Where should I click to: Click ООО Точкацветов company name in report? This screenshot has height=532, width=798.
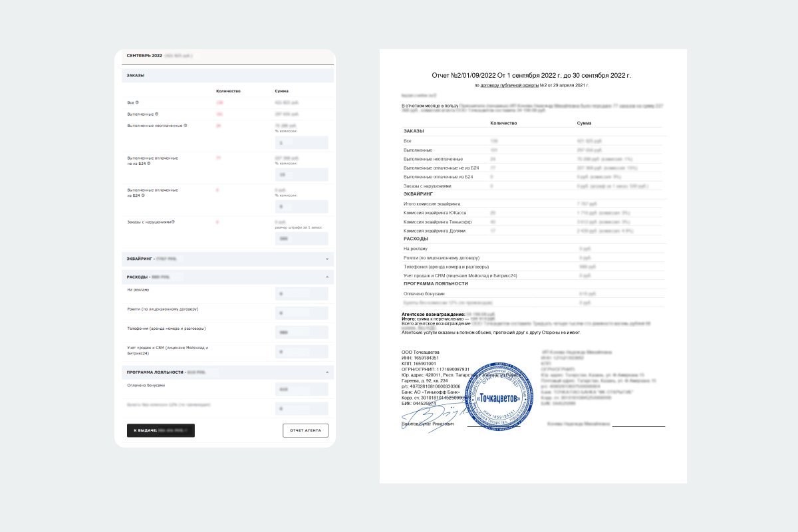pyautogui.click(x=420, y=352)
